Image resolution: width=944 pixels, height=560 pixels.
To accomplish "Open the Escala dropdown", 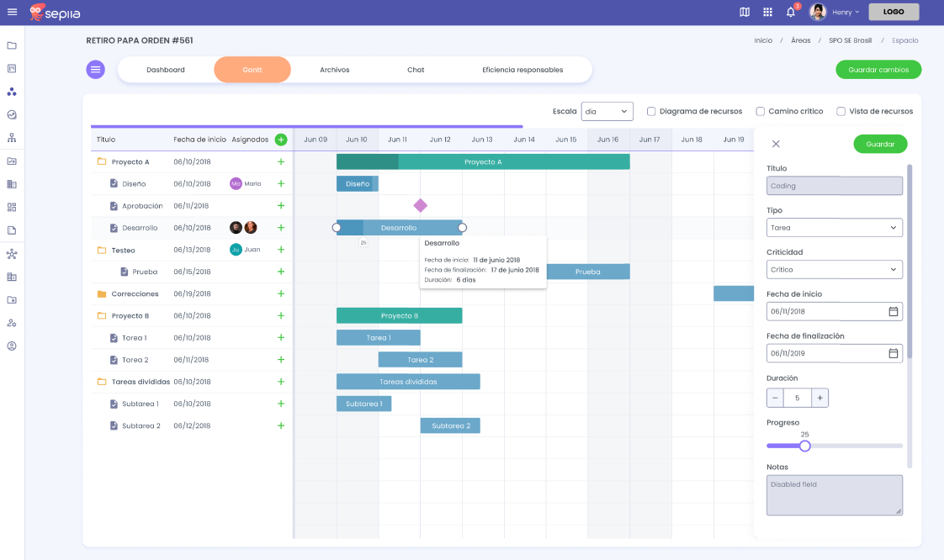I will (607, 111).
